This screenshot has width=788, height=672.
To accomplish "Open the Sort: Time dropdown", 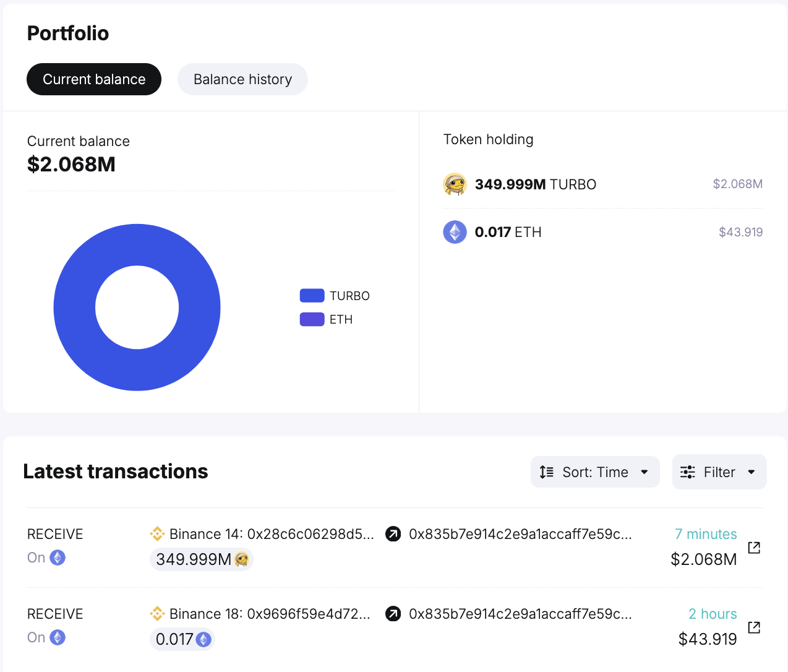I will click(594, 472).
